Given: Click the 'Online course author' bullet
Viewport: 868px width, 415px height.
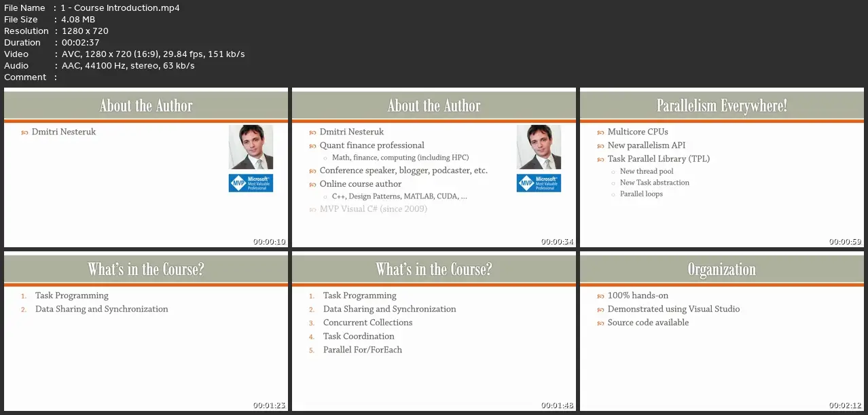Looking at the screenshot, I should pos(361,184).
